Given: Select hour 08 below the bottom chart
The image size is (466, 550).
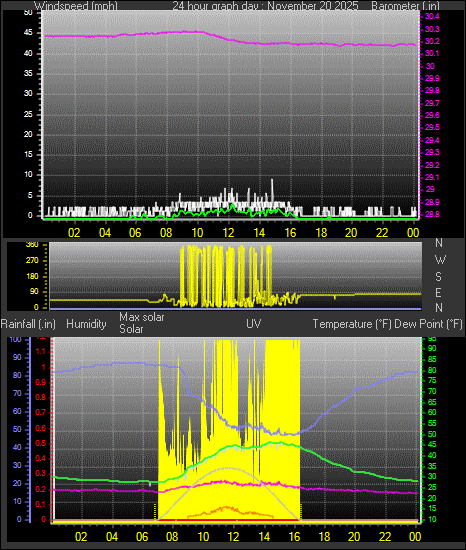Looking at the screenshot, I should coord(172,537).
